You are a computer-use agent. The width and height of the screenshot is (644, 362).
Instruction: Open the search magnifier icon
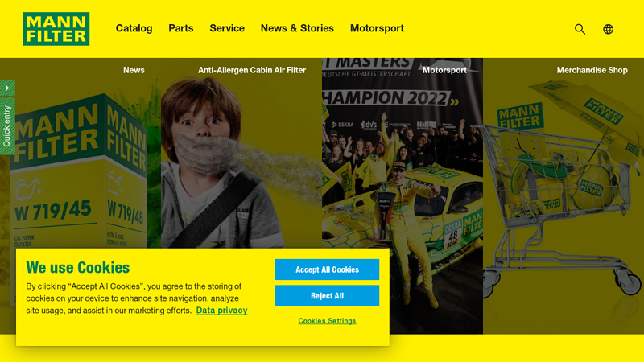click(580, 29)
